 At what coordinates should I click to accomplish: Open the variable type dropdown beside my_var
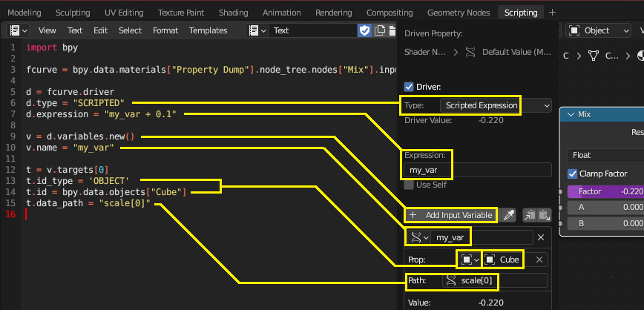420,237
